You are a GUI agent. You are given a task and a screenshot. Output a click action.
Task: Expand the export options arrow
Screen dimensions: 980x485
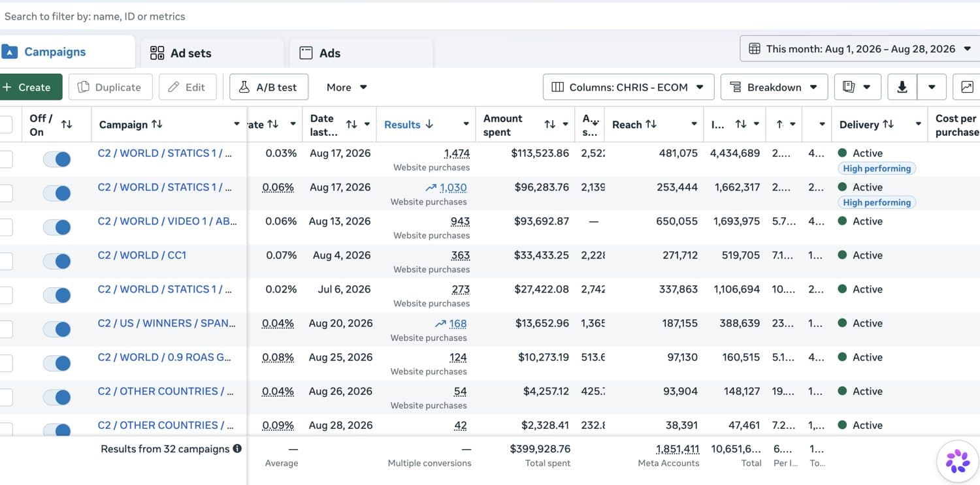pos(932,87)
